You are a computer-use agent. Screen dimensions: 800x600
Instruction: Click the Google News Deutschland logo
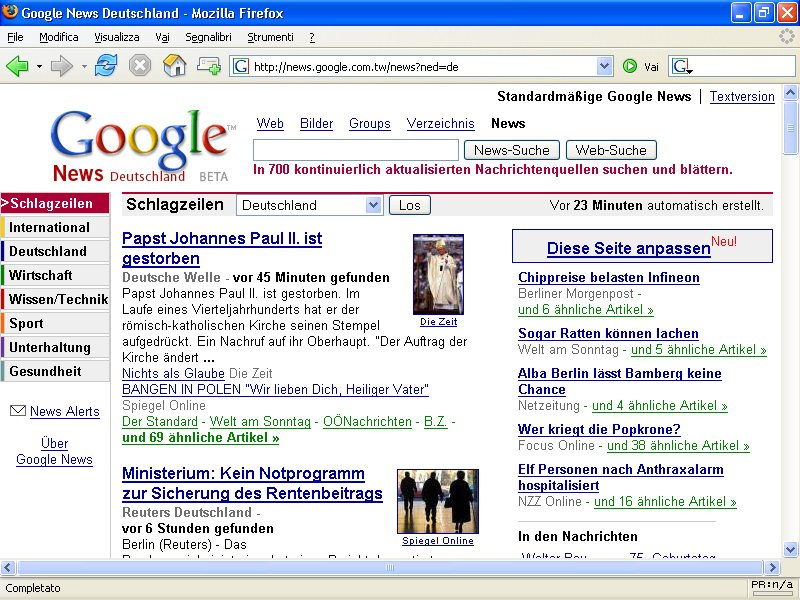point(143,145)
